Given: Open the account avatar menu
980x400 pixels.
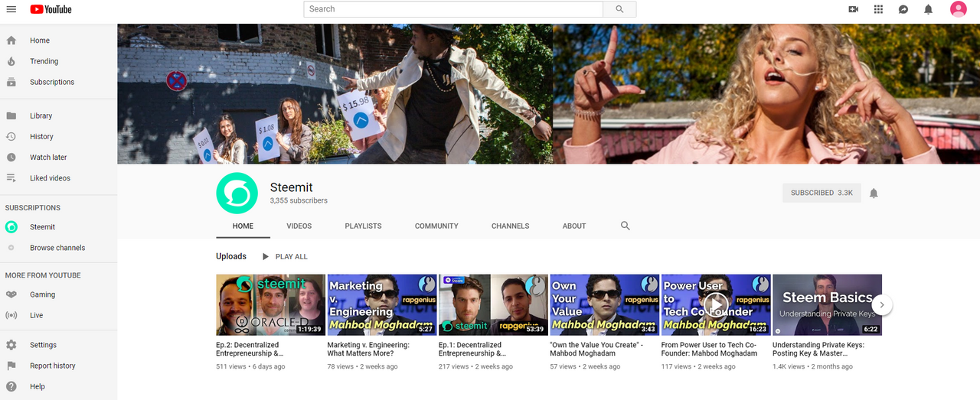Looking at the screenshot, I should pos(959,9).
